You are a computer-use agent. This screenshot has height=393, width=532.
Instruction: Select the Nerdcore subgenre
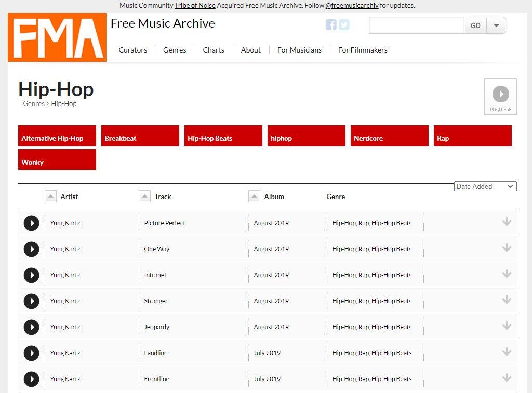pos(390,136)
